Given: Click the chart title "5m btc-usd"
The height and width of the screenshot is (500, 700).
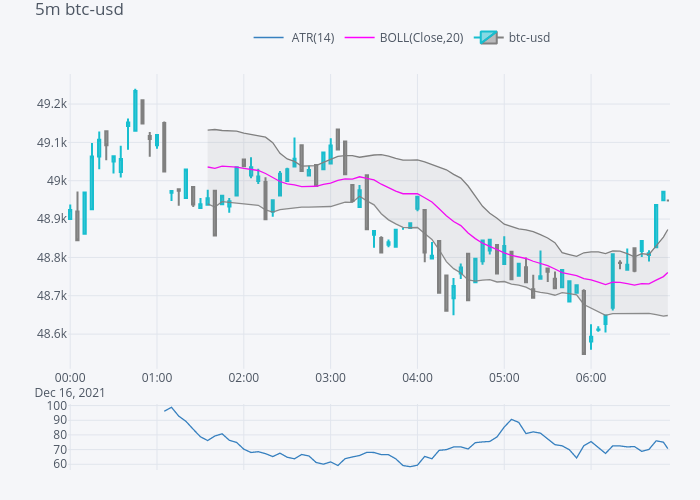Looking at the screenshot, I should click(80, 10).
